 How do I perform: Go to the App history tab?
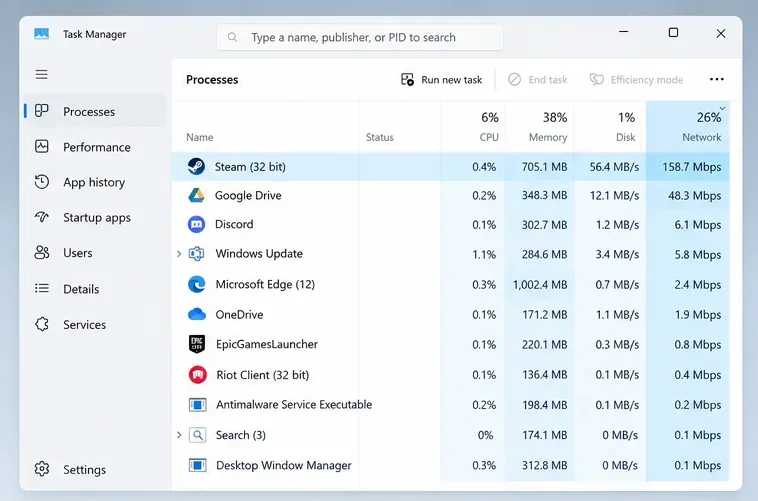tap(94, 182)
